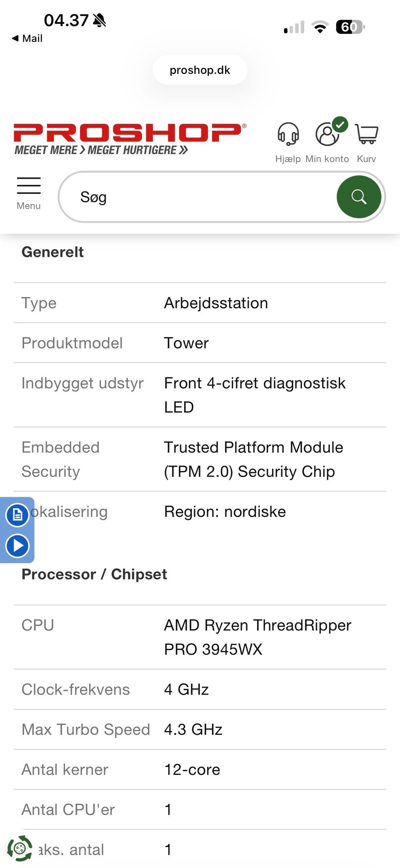Click the Proshop logo

tap(130, 138)
